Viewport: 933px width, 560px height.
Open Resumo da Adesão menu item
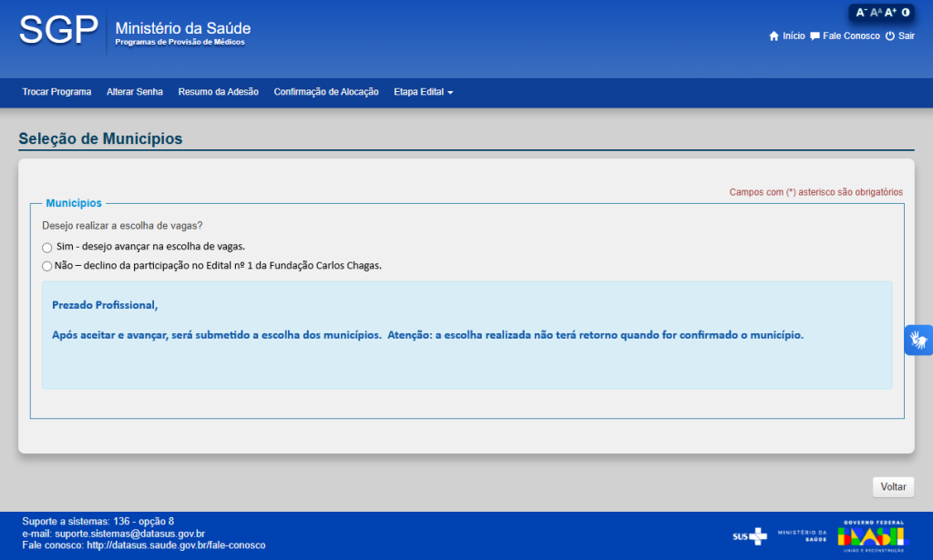219,92
